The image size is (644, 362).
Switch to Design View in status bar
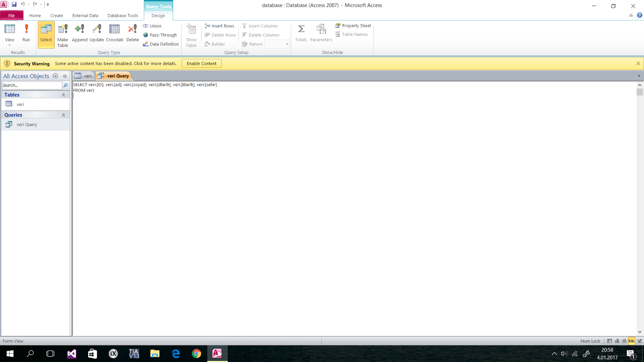pyautogui.click(x=640, y=341)
